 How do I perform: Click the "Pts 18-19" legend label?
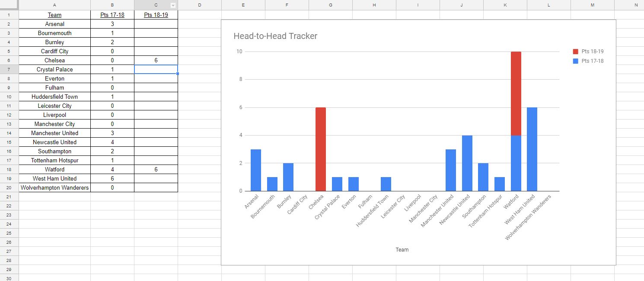pyautogui.click(x=593, y=52)
